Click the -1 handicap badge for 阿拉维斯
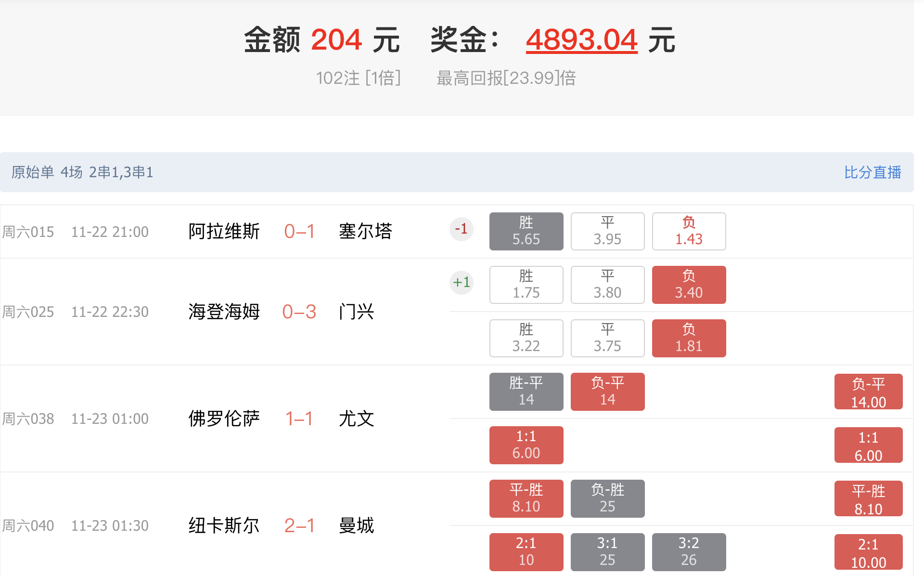 click(x=461, y=229)
